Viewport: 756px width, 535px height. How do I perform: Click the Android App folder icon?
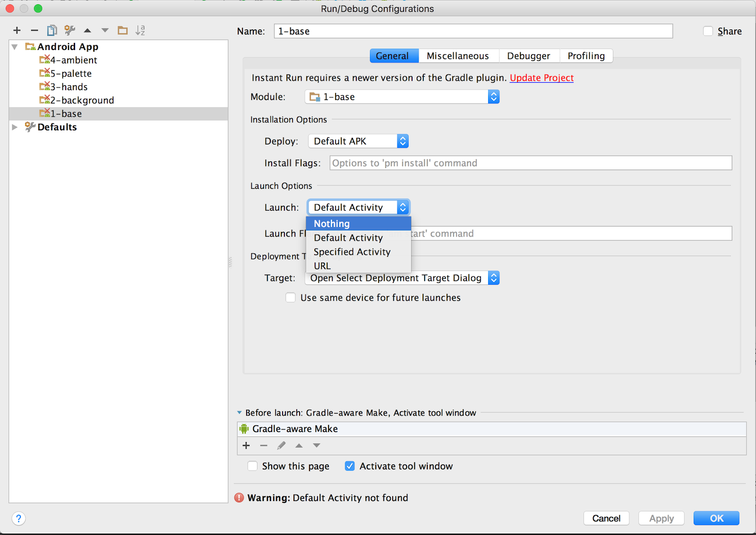click(x=30, y=46)
